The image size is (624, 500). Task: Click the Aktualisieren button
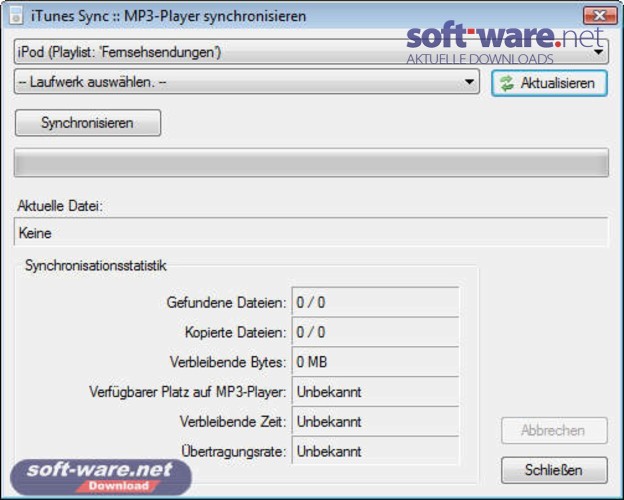tap(550, 83)
